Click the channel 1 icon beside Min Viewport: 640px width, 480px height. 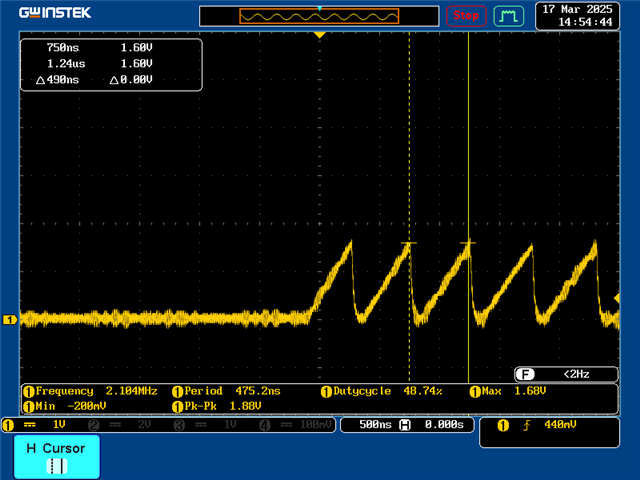click(x=29, y=407)
